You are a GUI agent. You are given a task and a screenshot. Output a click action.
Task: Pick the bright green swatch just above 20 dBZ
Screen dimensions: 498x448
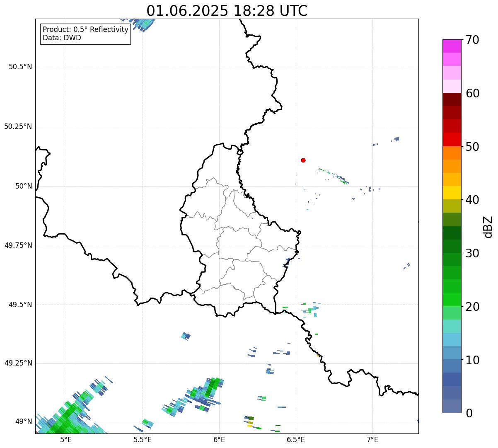point(452,300)
